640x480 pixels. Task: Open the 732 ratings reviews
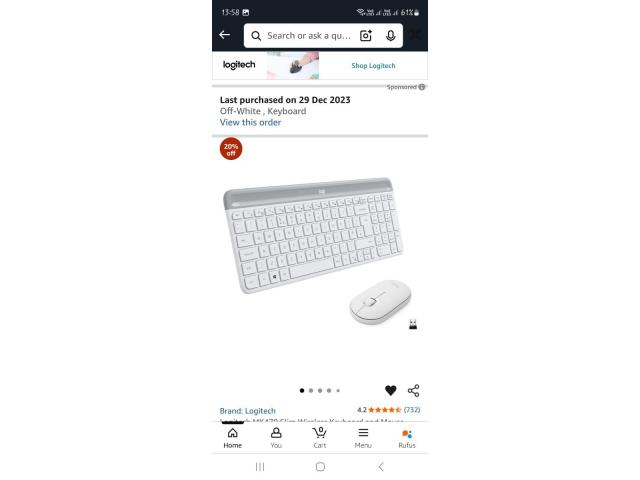[x=412, y=410]
